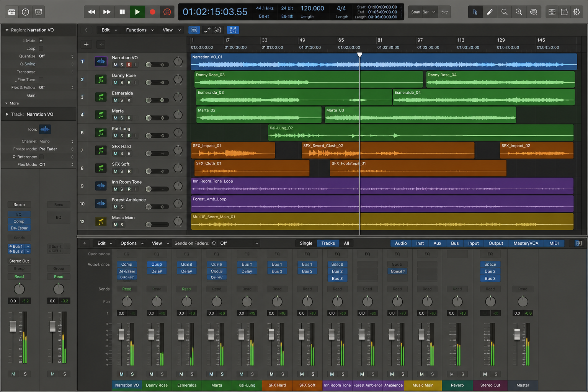Image resolution: width=588 pixels, height=392 pixels.
Task: Click the Master channel volume fader
Action: click(x=517, y=335)
